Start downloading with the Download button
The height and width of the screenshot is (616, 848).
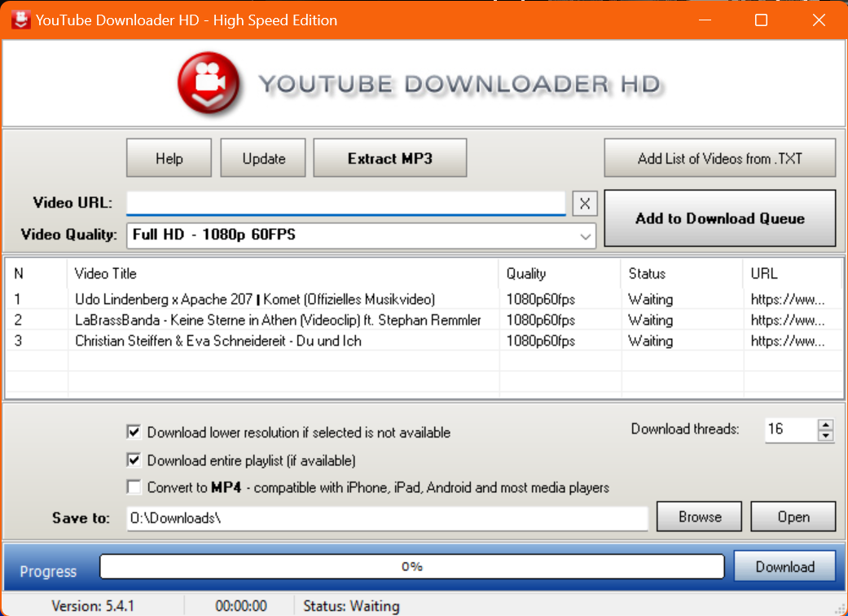tap(784, 566)
